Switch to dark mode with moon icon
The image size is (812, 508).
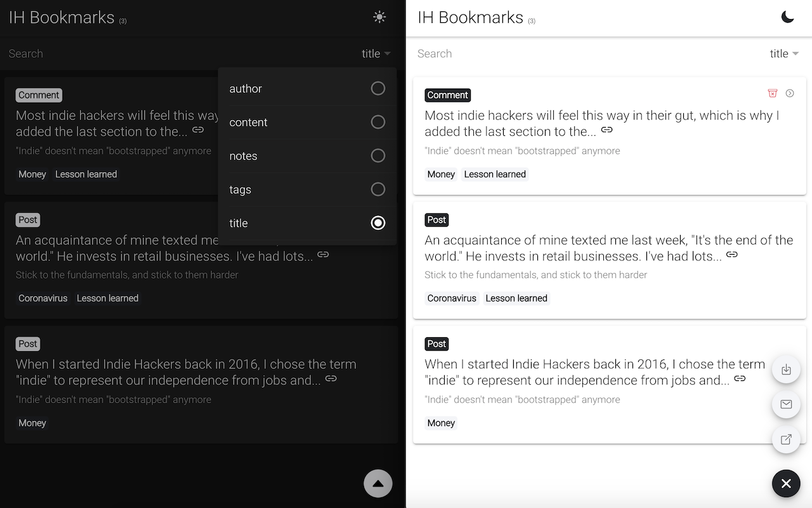pyautogui.click(x=787, y=17)
